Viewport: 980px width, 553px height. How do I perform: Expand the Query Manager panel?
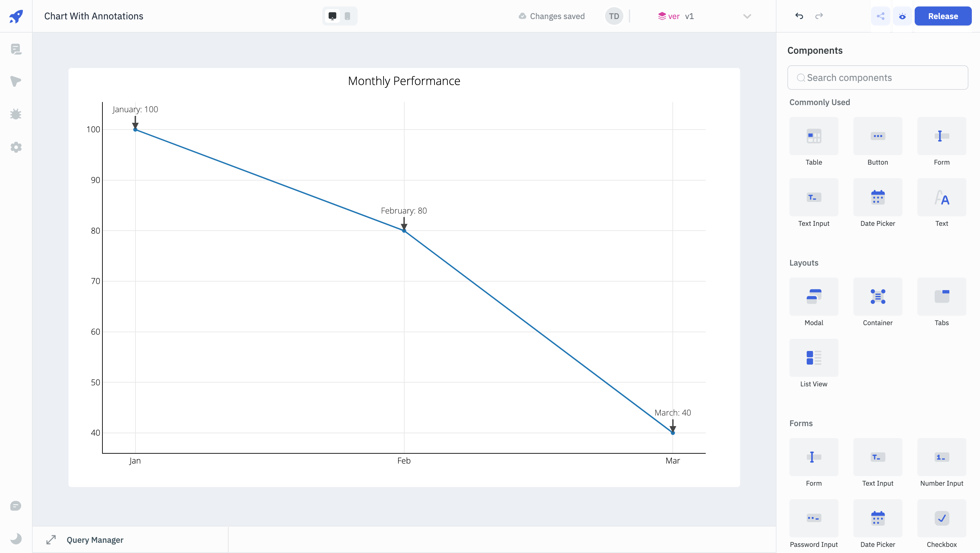point(51,540)
